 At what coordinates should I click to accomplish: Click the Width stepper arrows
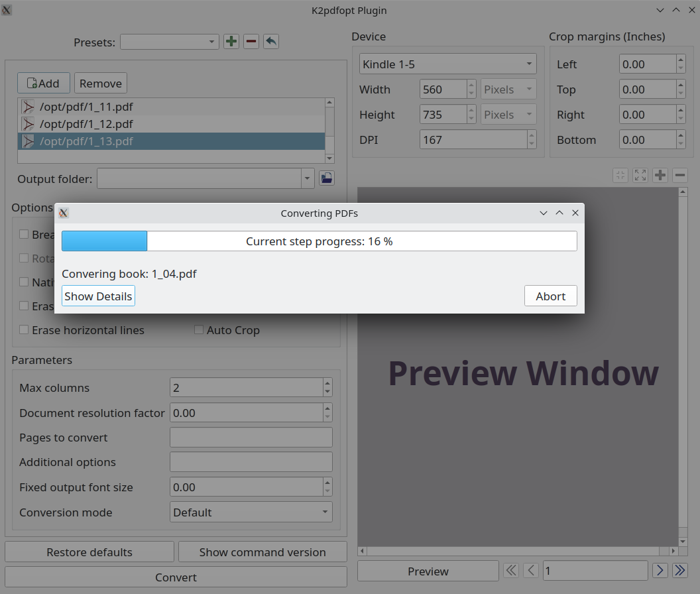(471, 89)
